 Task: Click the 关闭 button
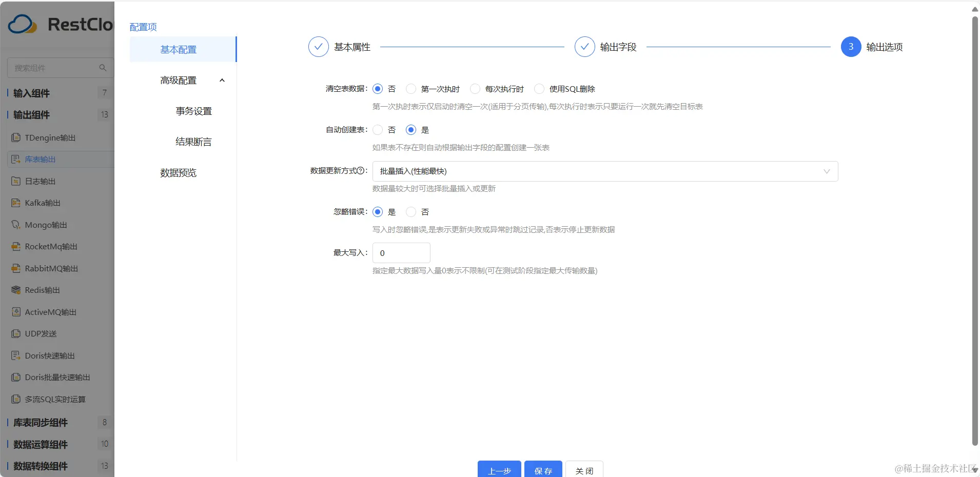584,469
